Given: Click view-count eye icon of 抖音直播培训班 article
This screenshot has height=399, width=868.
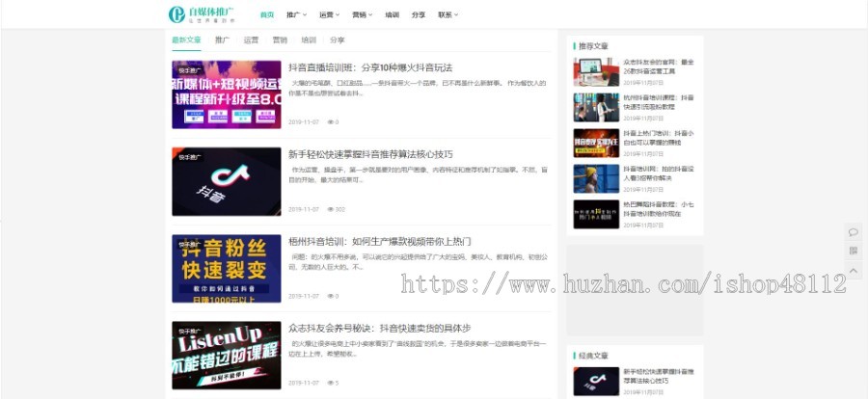Looking at the screenshot, I should click(331, 122).
